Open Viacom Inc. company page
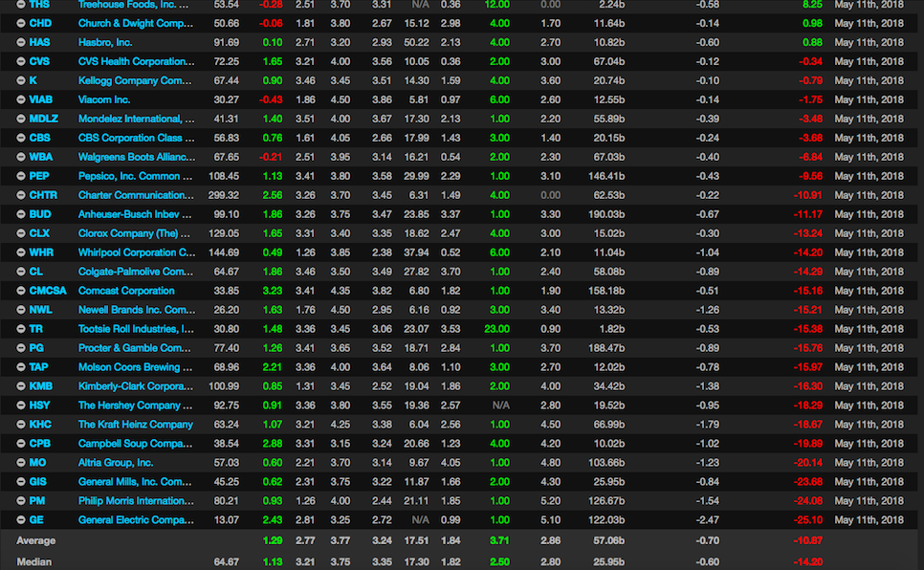Screen dimensions: 924x570 click(104, 99)
